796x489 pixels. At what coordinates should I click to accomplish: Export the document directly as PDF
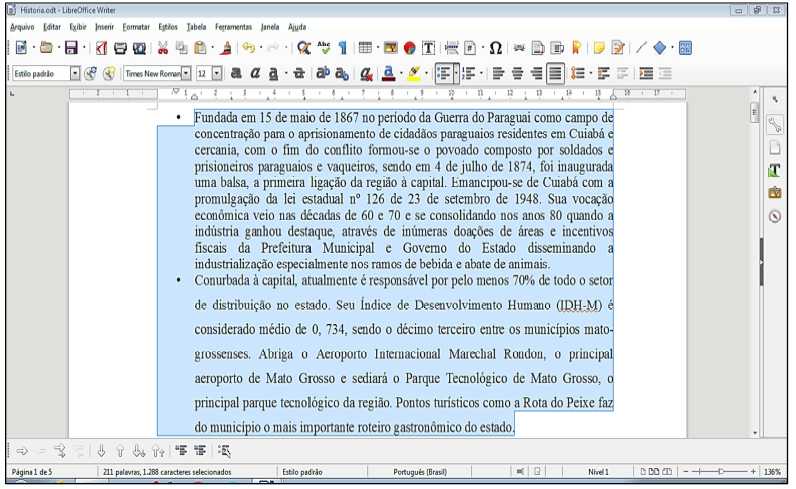tap(101, 48)
